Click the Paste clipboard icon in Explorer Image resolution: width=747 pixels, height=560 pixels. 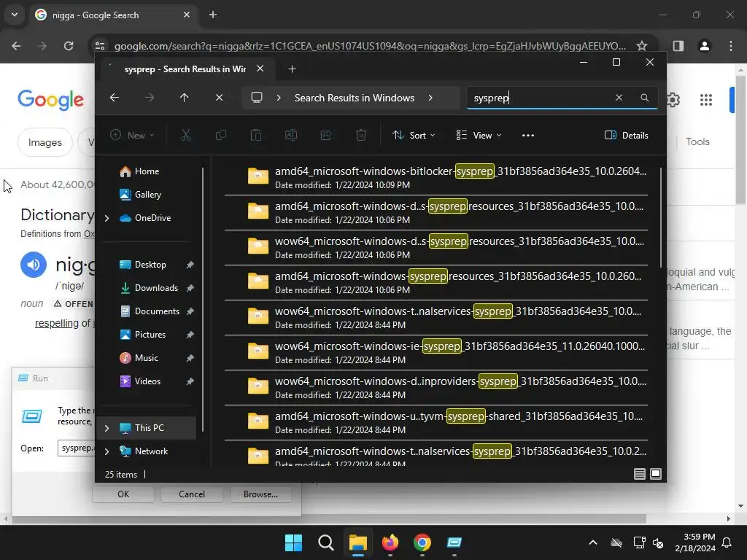pos(256,135)
